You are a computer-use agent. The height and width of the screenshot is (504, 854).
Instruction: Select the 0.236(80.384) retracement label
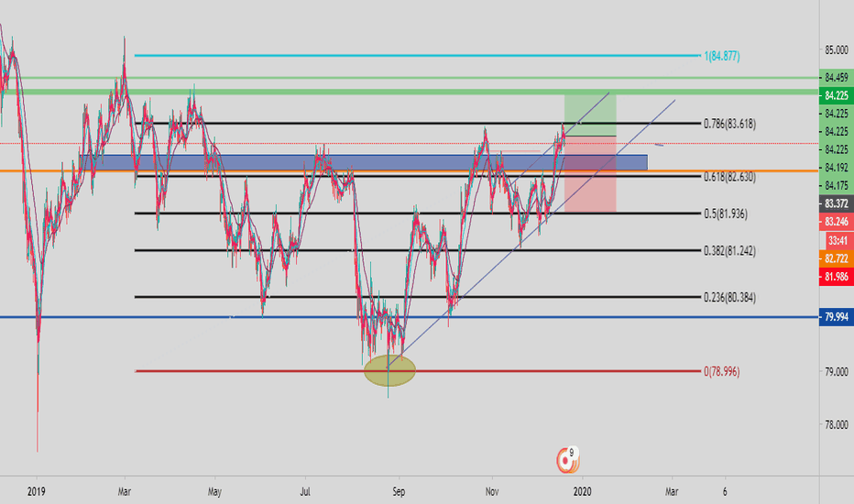click(x=728, y=297)
